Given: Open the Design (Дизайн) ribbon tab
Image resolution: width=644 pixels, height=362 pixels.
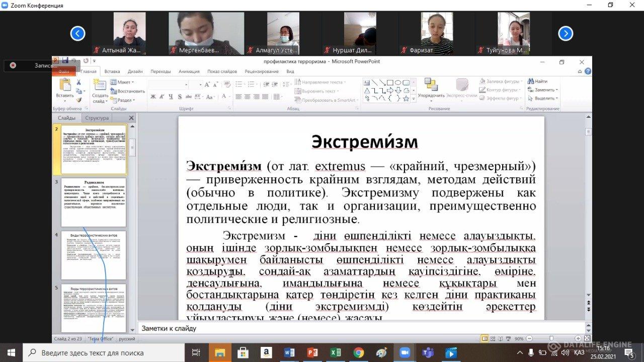Looking at the screenshot, I should pyautogui.click(x=135, y=71).
